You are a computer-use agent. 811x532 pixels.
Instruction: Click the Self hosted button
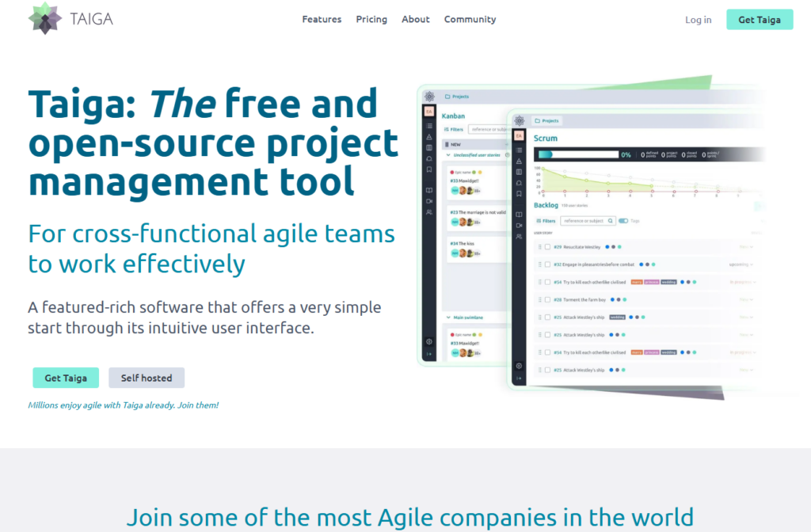[147, 378]
